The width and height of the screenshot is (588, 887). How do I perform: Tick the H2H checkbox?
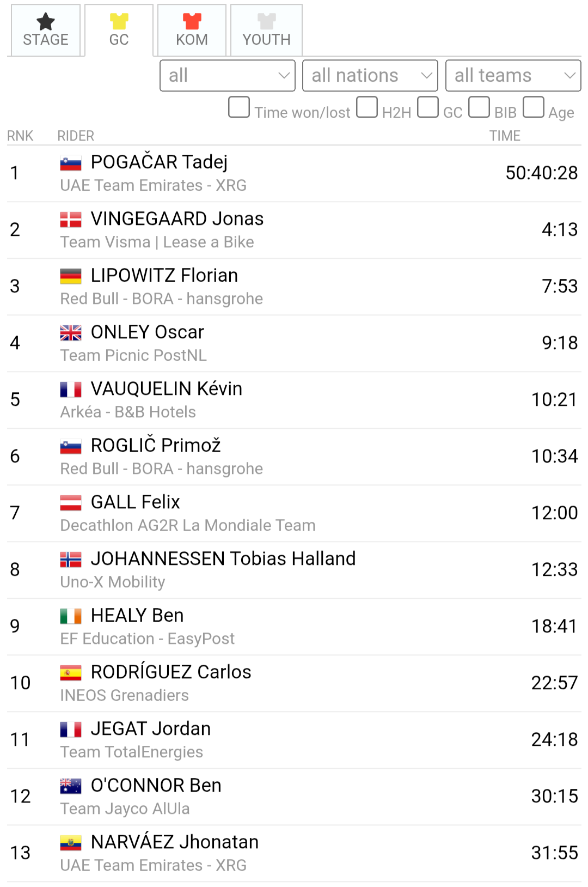coord(367,107)
